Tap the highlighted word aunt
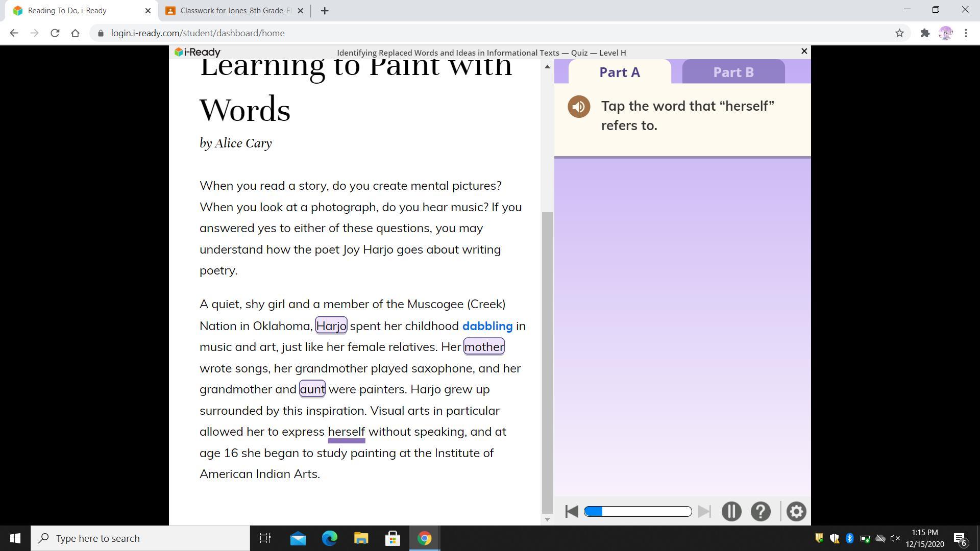This screenshot has height=551, width=980. point(312,389)
